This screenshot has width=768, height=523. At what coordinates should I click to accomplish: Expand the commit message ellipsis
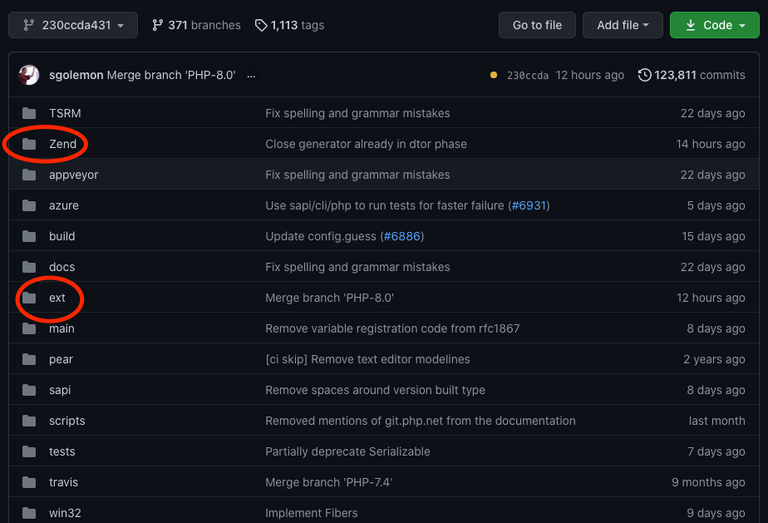point(251,75)
